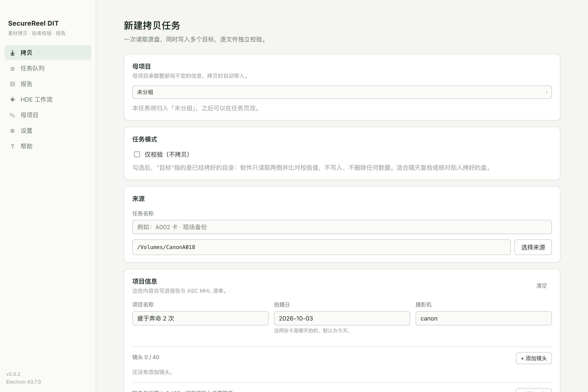588x392 pixels.
Task: Click the question mark icon beside 帮助
Action: tap(12, 147)
